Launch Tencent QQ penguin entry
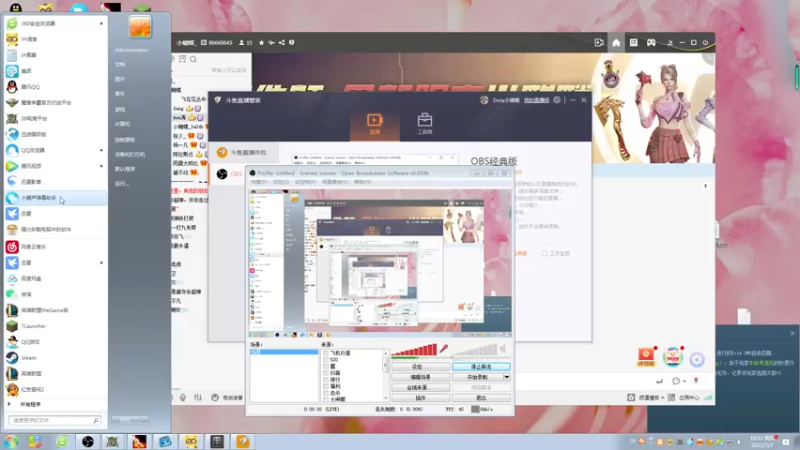The height and width of the screenshot is (450, 800). [x=55, y=87]
